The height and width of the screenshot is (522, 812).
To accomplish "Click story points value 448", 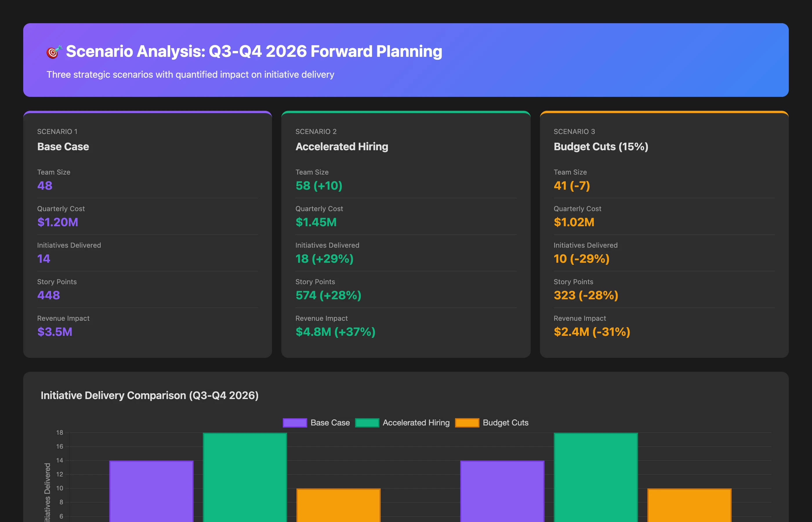I will click(x=48, y=295).
